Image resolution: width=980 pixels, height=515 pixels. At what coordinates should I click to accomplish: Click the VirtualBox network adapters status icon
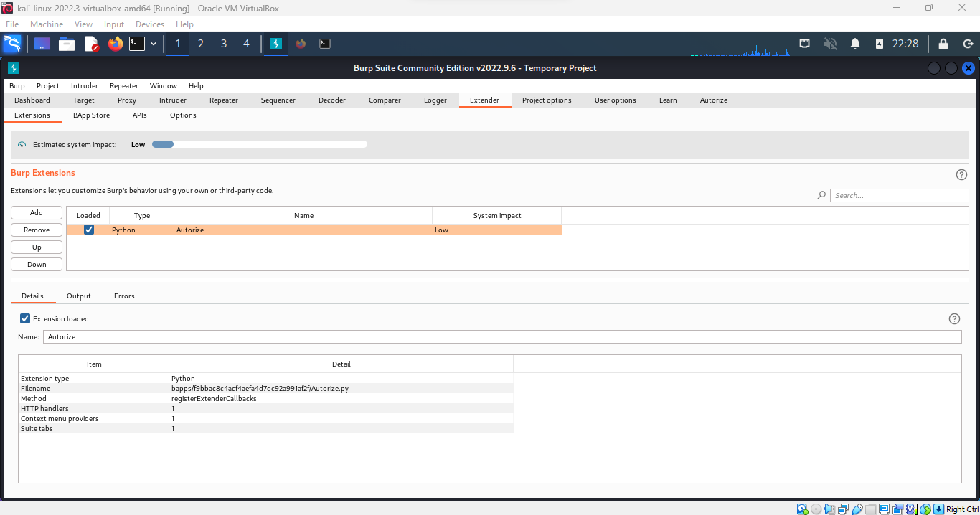(843, 509)
